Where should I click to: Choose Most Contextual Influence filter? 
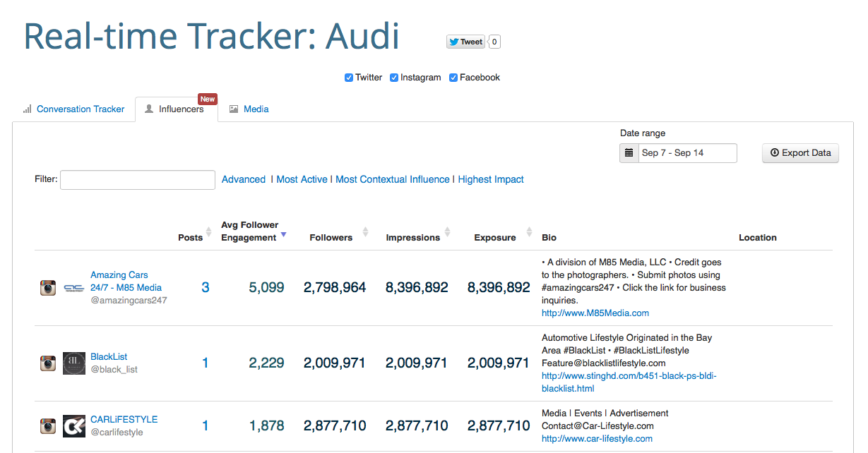point(393,180)
